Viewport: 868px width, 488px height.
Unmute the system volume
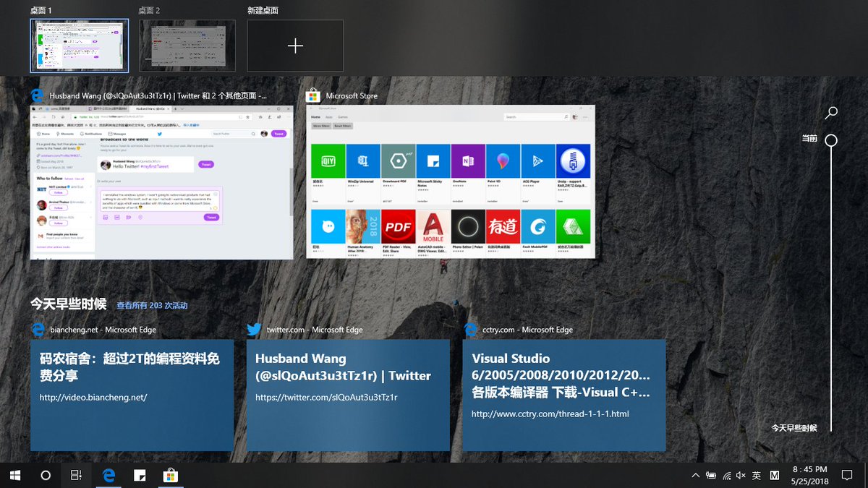tap(739, 475)
